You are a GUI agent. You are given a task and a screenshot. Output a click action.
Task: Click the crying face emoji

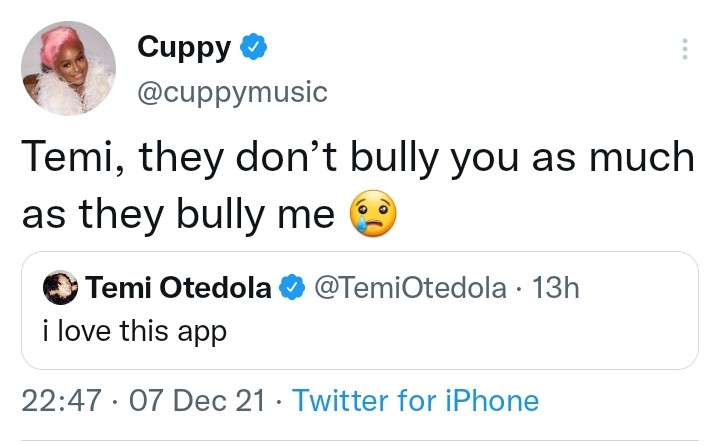pyautogui.click(x=372, y=214)
